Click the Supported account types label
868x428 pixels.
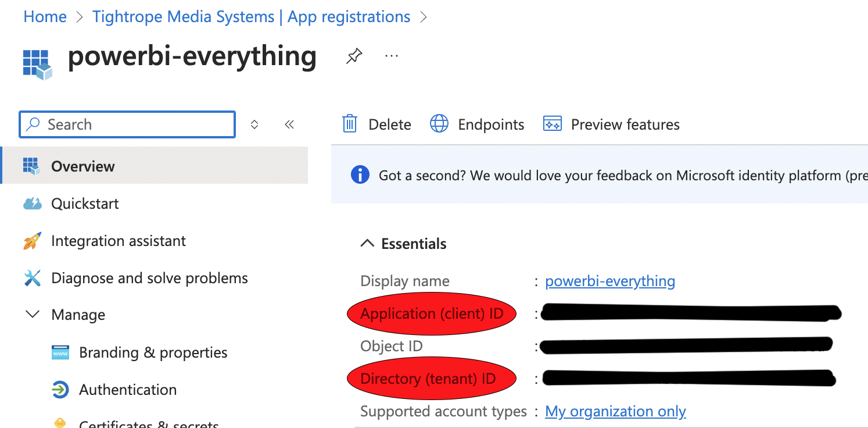(x=443, y=411)
